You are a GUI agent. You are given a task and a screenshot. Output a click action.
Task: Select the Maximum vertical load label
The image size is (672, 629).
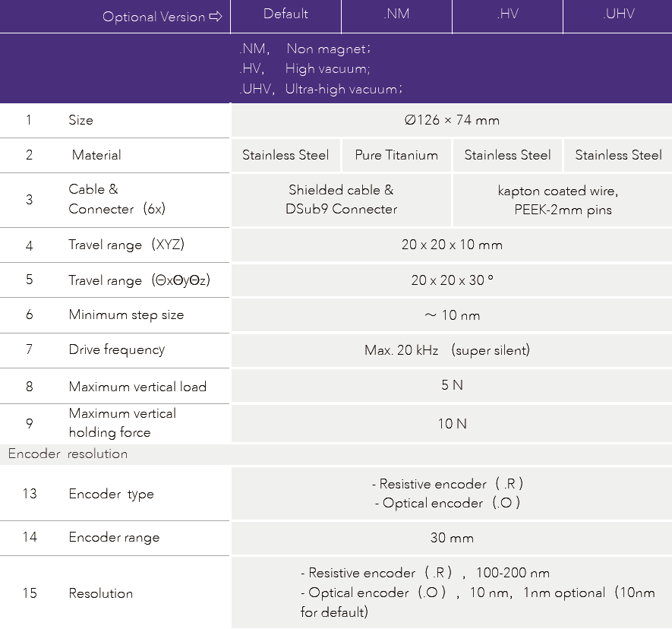click(x=137, y=387)
